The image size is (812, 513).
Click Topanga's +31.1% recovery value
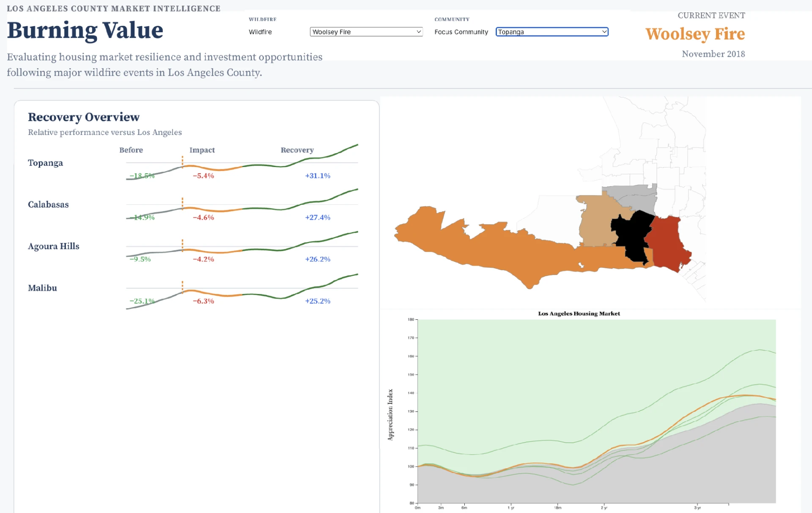point(318,176)
